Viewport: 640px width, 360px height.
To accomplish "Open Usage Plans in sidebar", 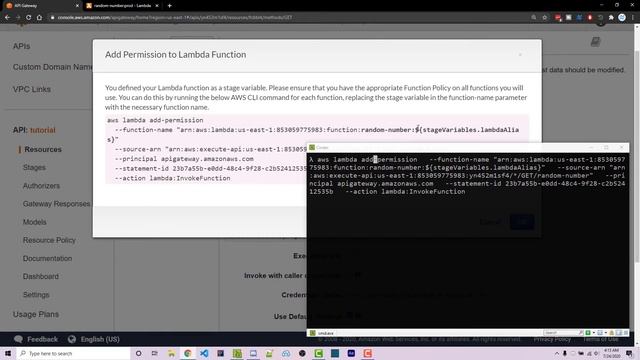I will coord(36,314).
